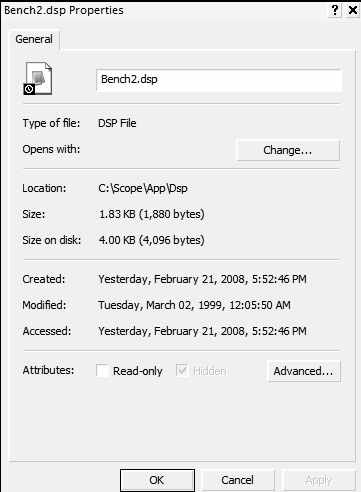Close the Bench2.dsp Properties dialog
Screen dimensions: 361x492
352,10
